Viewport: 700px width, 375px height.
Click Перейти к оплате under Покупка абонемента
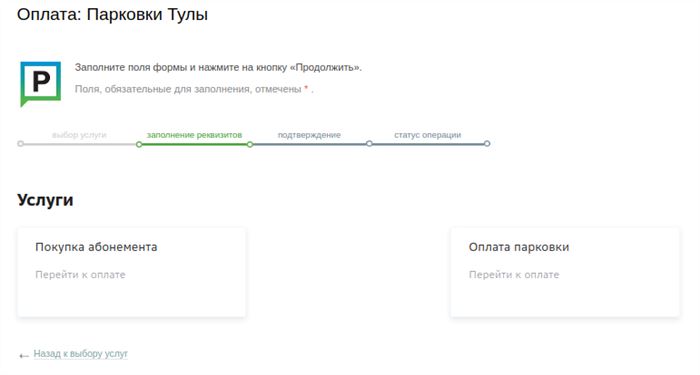point(80,275)
